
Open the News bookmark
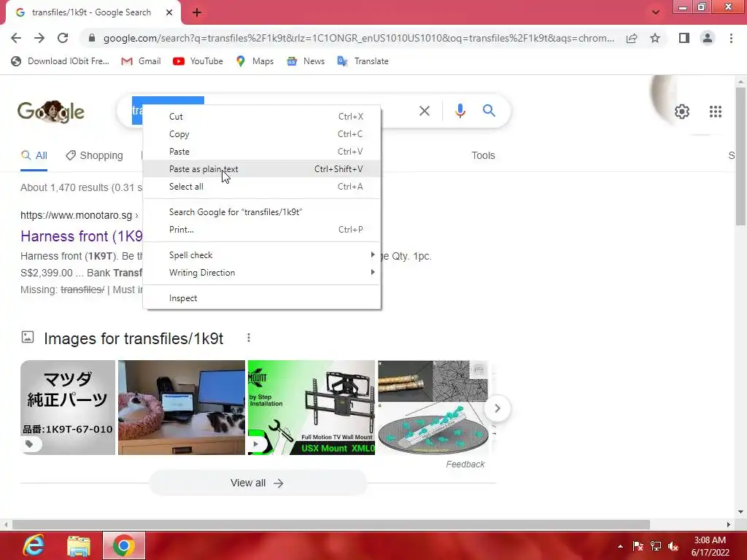306,61
